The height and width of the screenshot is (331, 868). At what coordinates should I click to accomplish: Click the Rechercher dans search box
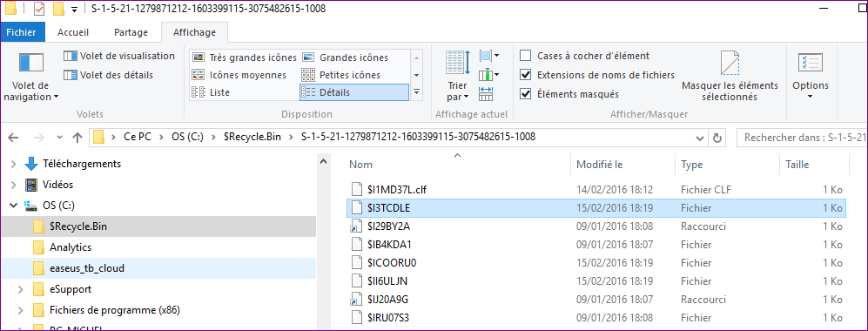803,138
